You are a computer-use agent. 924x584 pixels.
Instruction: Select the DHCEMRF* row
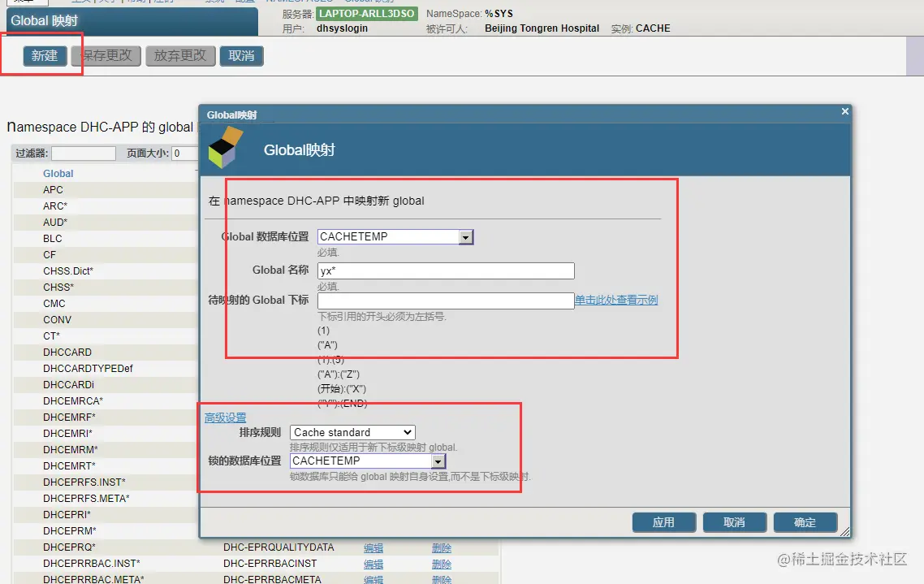coord(105,417)
